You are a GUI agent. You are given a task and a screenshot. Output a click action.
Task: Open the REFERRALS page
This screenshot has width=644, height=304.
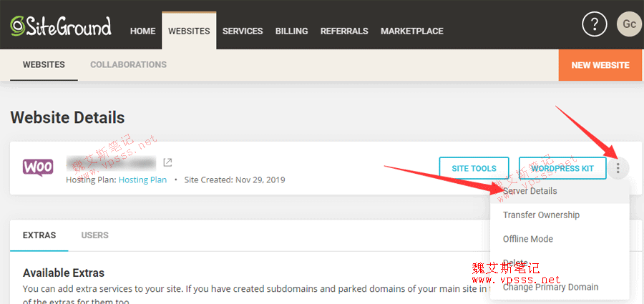tap(344, 31)
